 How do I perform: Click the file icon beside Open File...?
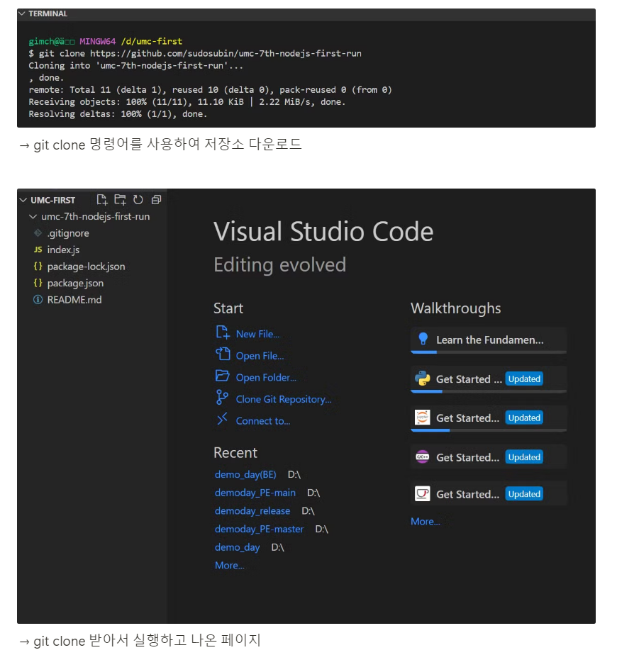point(223,354)
